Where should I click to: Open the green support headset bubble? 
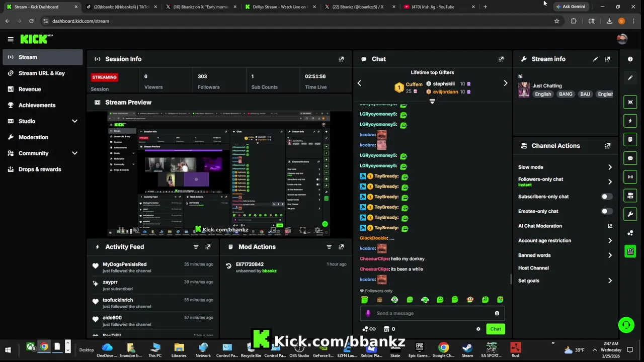click(626, 325)
